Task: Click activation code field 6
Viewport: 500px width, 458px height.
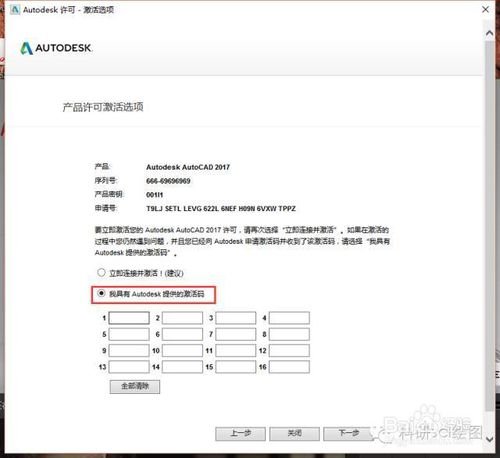Action: coord(182,334)
